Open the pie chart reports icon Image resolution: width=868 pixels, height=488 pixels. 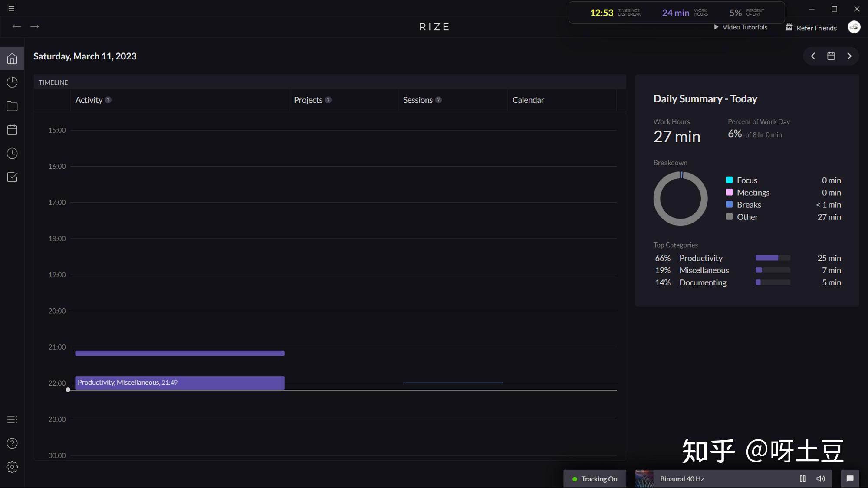click(x=12, y=82)
